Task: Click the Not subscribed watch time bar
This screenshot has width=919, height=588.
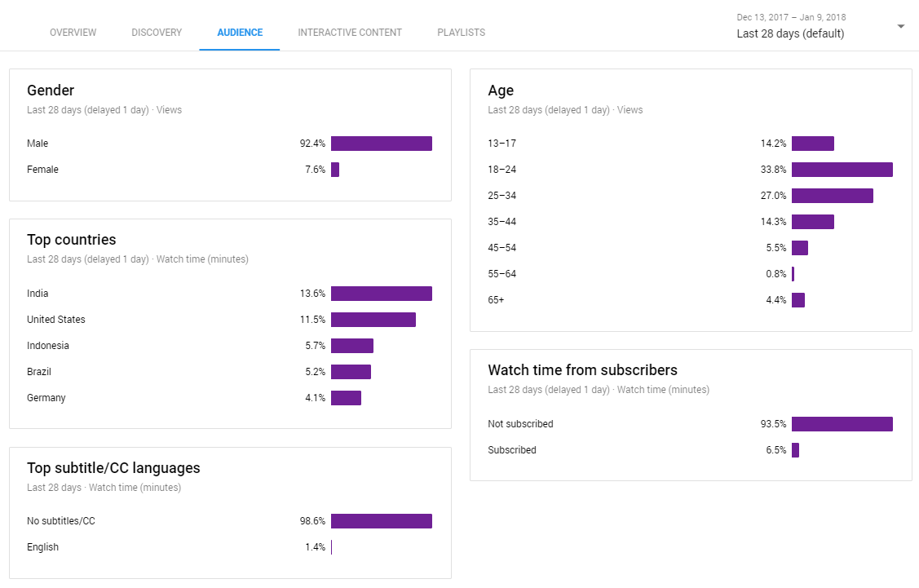Action: 842,424
